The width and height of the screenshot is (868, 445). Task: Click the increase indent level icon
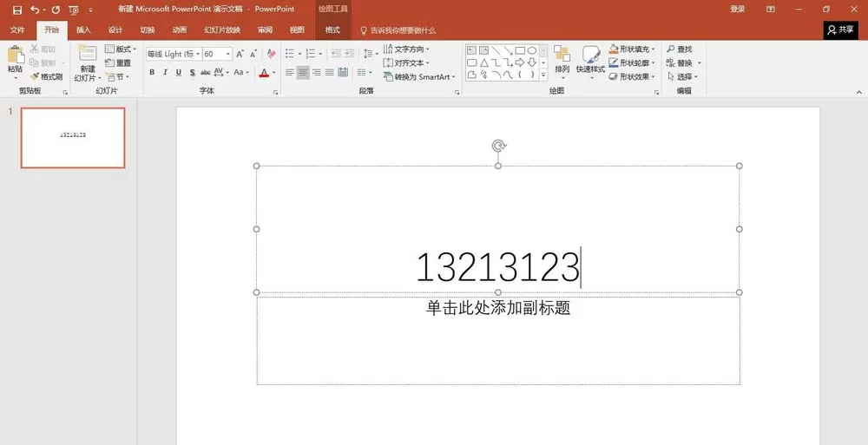click(349, 54)
